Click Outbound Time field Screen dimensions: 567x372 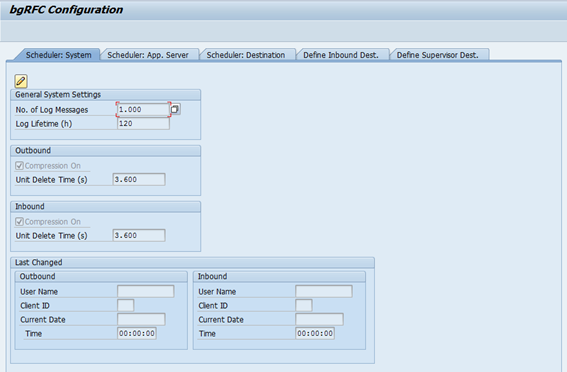137,333
